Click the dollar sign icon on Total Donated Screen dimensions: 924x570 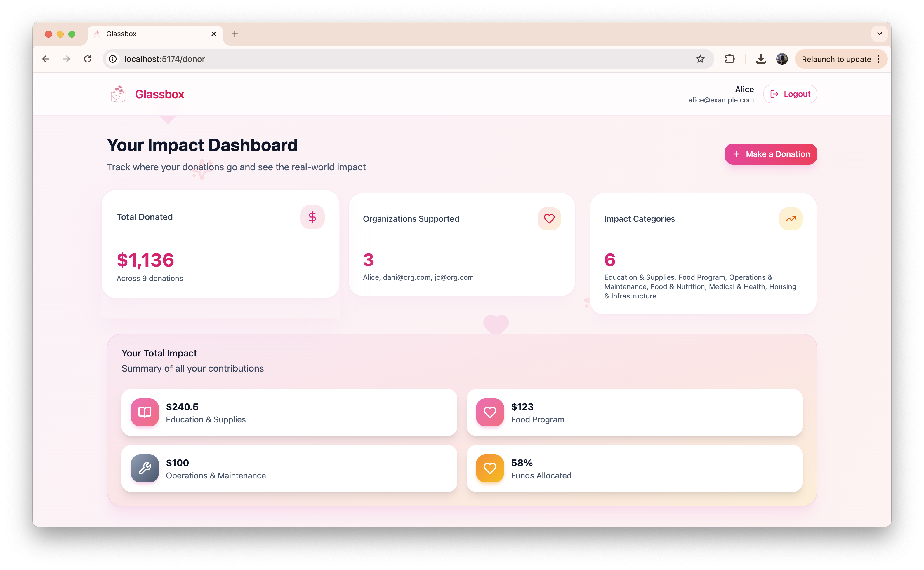(312, 217)
